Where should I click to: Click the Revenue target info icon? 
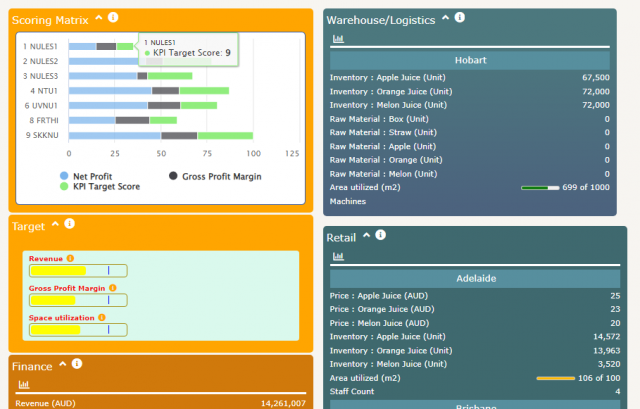coord(70,258)
